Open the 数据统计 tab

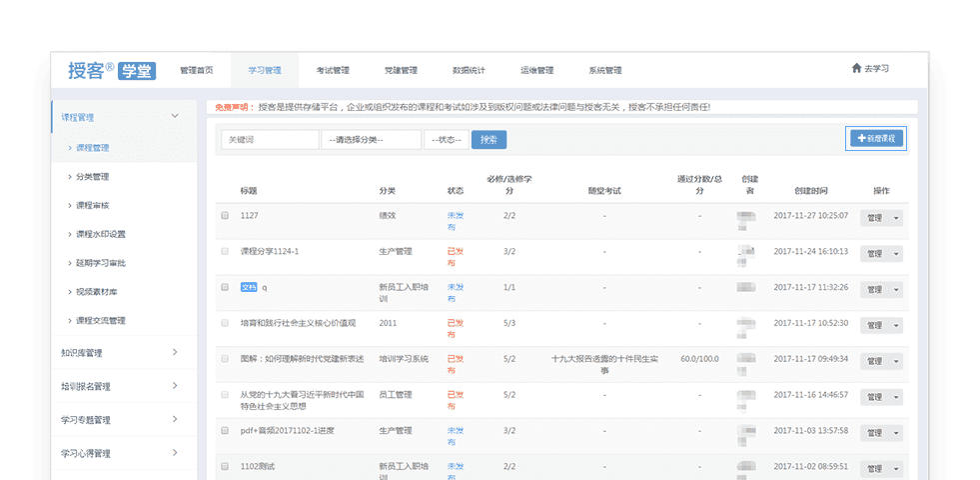click(x=469, y=70)
